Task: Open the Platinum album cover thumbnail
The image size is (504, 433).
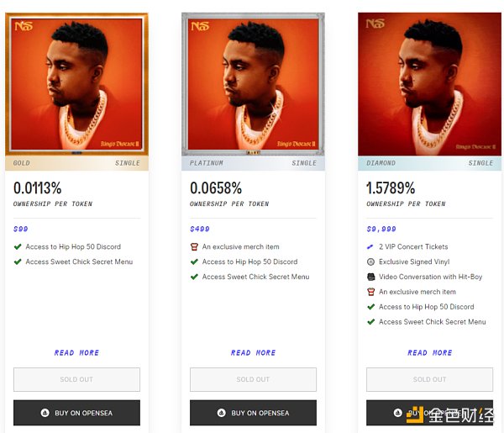Action: [253, 83]
